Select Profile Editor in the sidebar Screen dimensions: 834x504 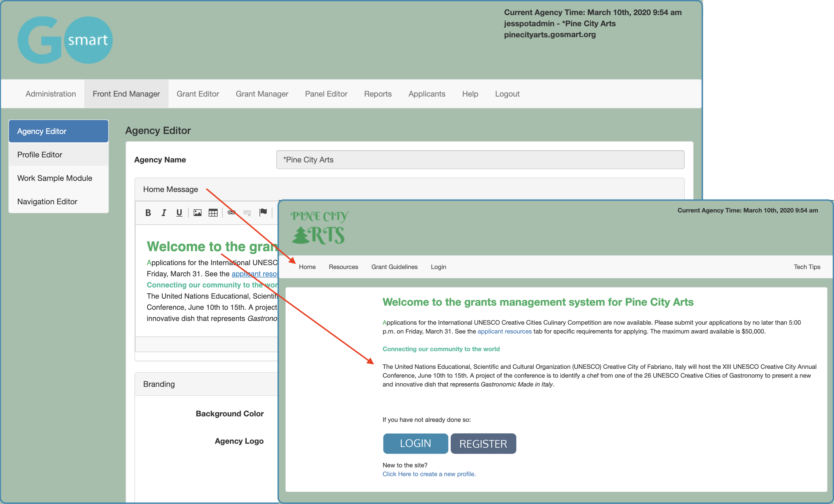coord(59,155)
